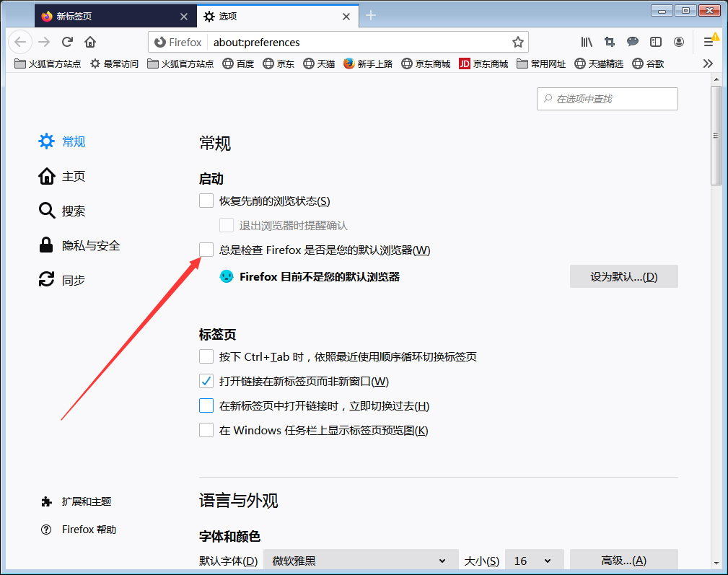Click the 高级...(A) button
The width and height of the screenshot is (728, 575).
pos(623,561)
